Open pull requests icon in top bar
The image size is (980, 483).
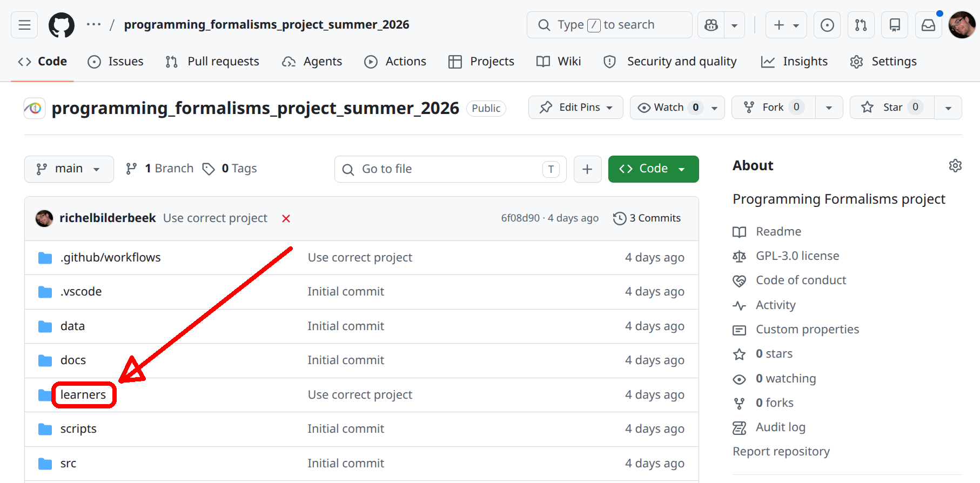[861, 25]
